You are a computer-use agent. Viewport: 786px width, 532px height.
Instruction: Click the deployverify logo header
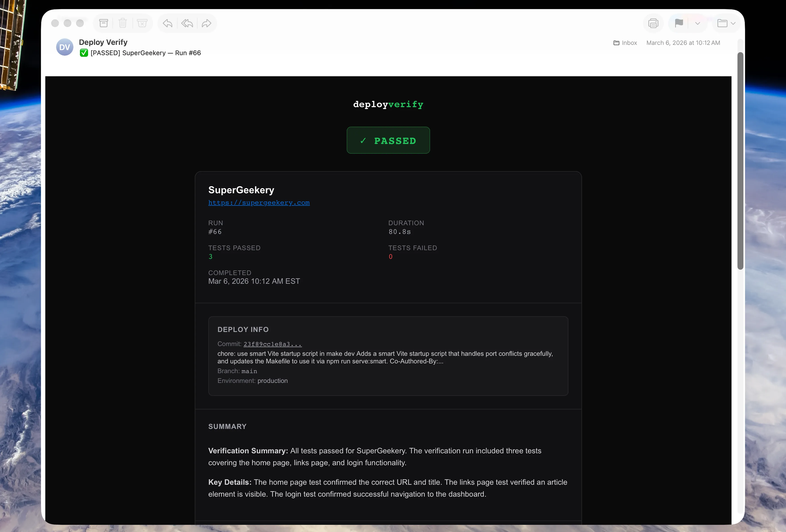(x=388, y=105)
